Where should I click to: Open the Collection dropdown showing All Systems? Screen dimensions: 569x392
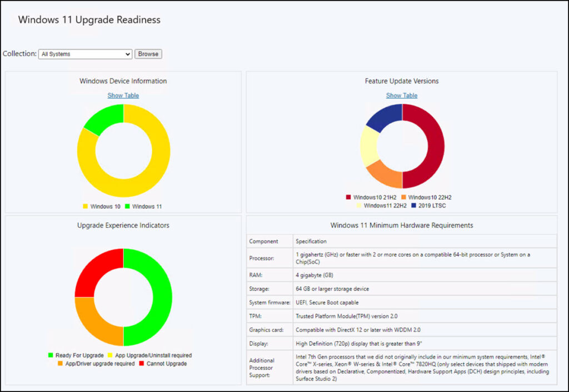tap(85, 54)
